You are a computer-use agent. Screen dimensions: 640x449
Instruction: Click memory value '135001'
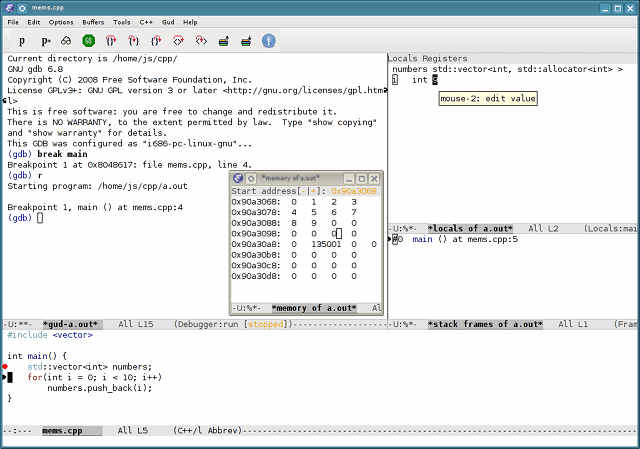tap(326, 244)
